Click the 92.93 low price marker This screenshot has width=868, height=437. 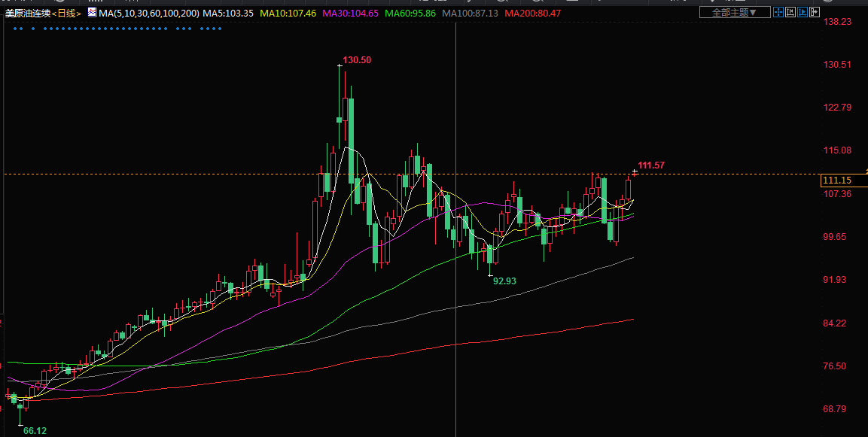[504, 281]
